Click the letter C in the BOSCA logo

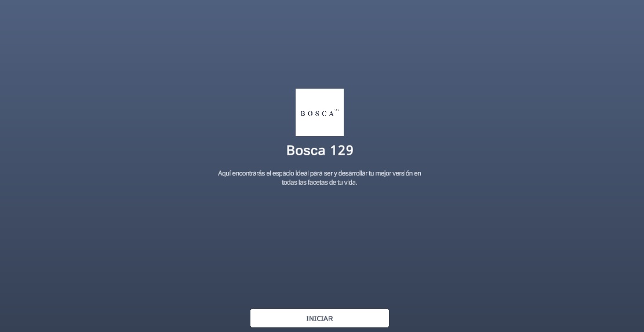point(324,114)
